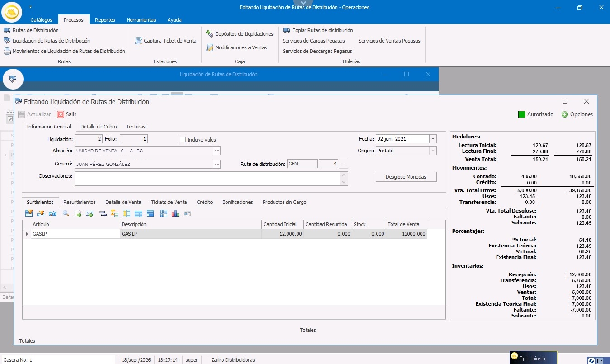Launch Servicios de Ventas Pegasus
610x364 pixels.
(389, 41)
